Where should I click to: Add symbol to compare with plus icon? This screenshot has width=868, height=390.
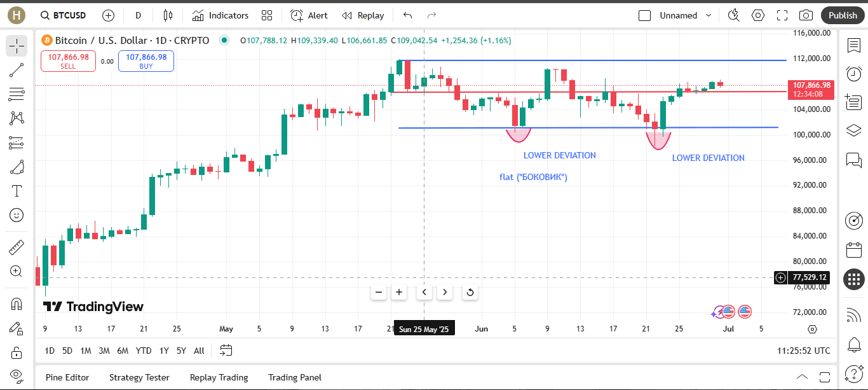(x=109, y=15)
